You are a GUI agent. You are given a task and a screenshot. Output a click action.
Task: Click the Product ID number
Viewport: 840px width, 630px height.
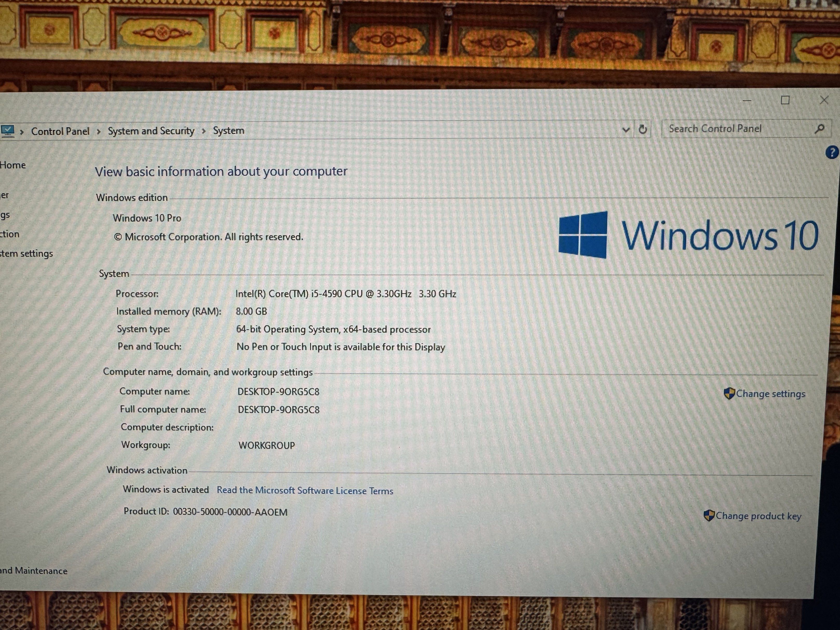[x=230, y=512]
